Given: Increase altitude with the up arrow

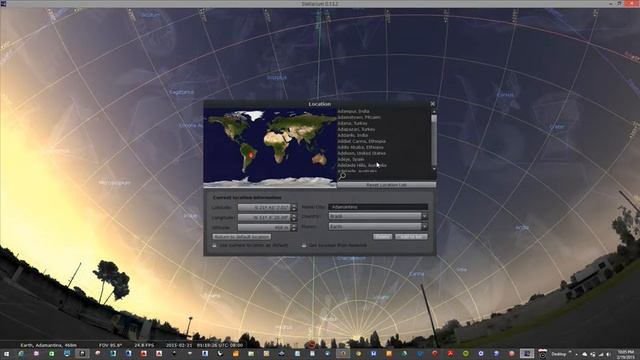Looking at the screenshot, I should point(294,226).
